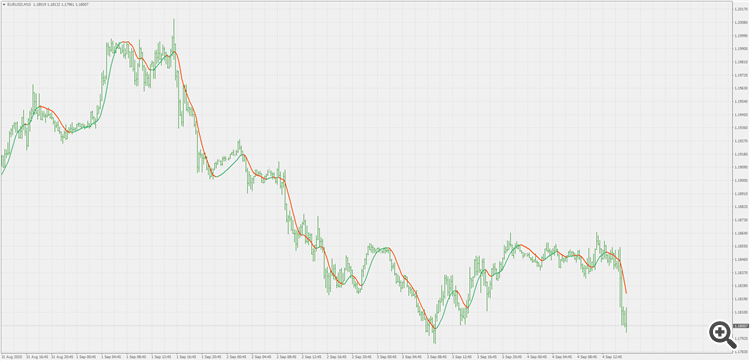Viewport: 750px width, 361px height.
Task: Click the 1 Sep 08:45 time label
Action: pyautogui.click(x=137, y=357)
